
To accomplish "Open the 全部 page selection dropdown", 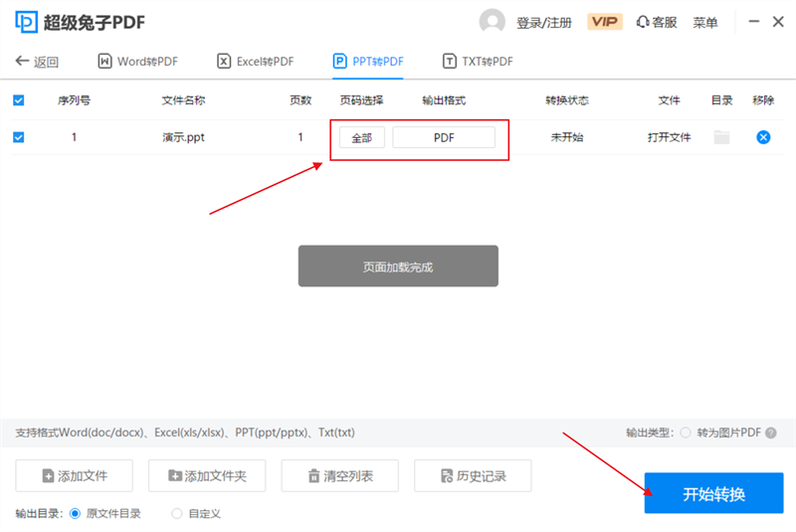I will [362, 137].
